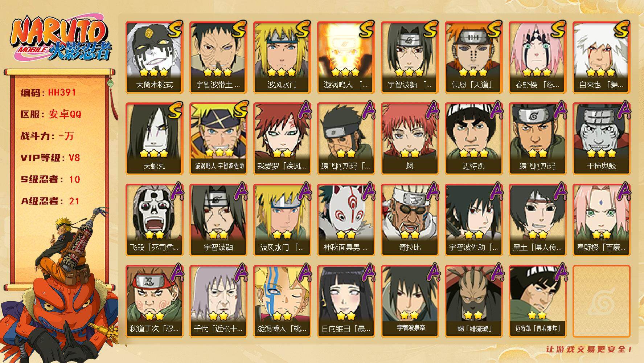Click the 迈特凯 A-rank card
This screenshot has width=644, height=363.
click(473, 139)
